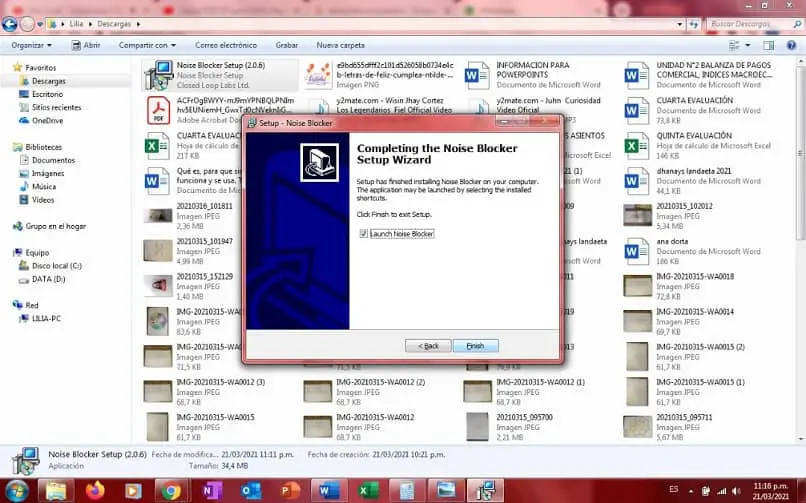Open Google Chrome from the taskbar
The width and height of the screenshot is (806, 503).
point(171,491)
